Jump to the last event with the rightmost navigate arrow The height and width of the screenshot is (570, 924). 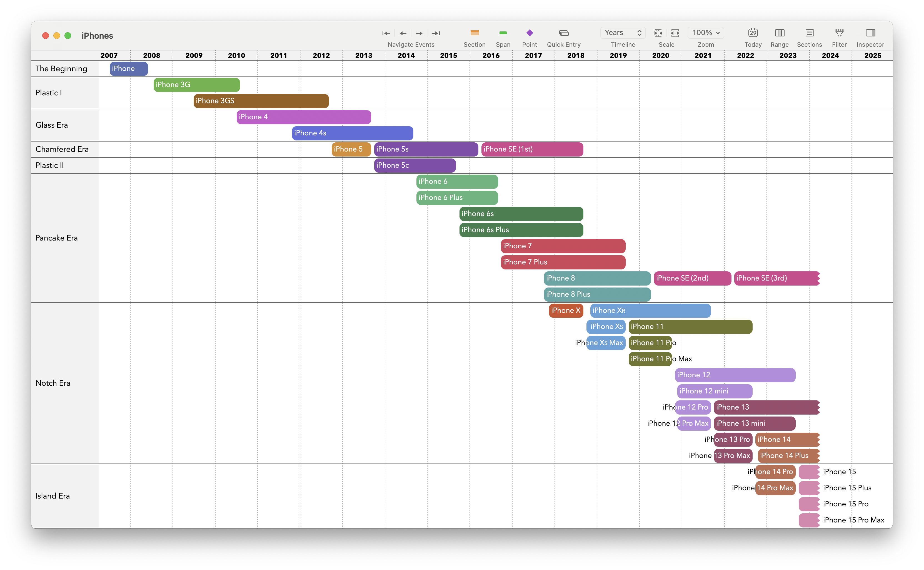click(x=436, y=33)
